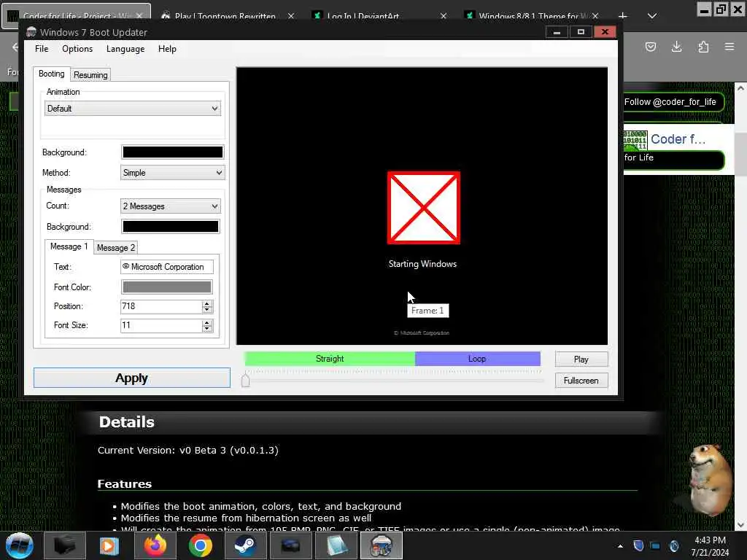Viewport: 747px width, 560px height.
Task: Increase Font Size with the up arrow
Action: (x=206, y=322)
